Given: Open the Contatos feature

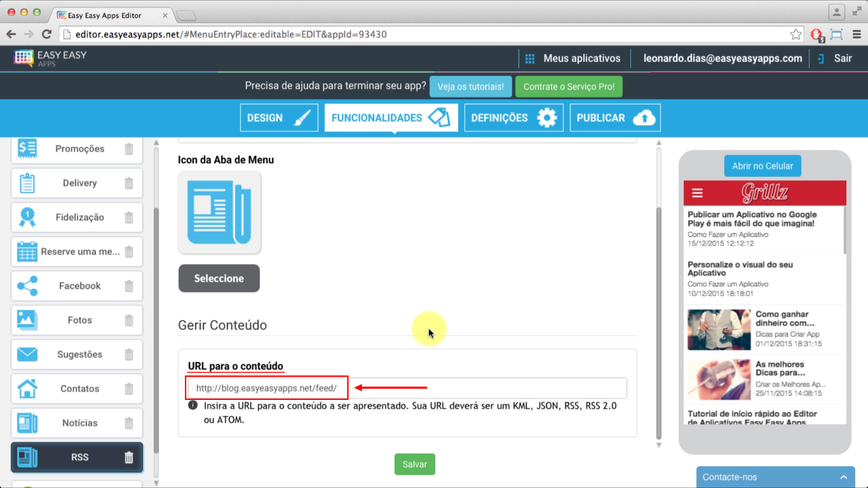Looking at the screenshot, I should pos(77,389).
